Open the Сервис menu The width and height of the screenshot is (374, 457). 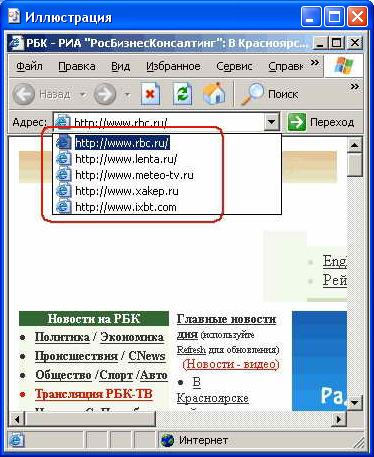pyautogui.click(x=234, y=66)
